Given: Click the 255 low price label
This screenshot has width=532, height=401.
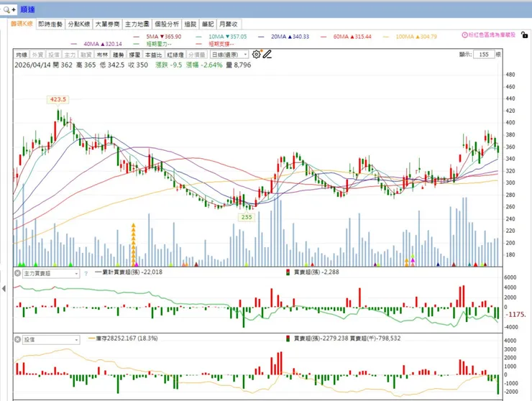Looking at the screenshot, I should tap(247, 217).
